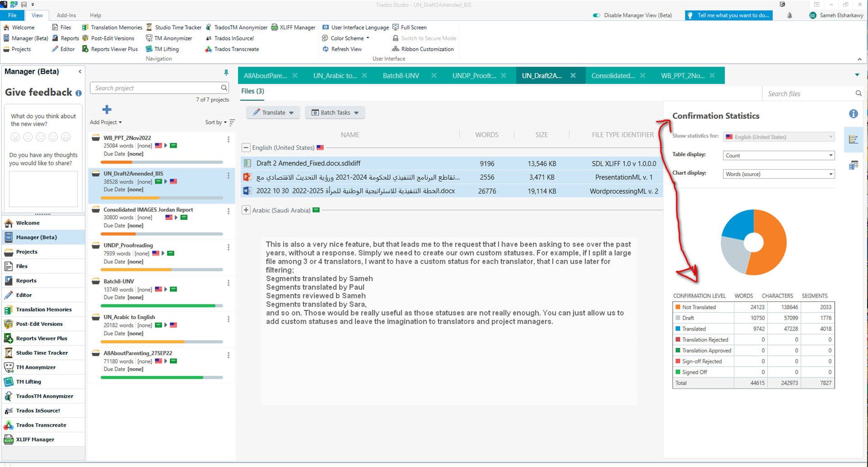Screen dimensions: 868x467
Task: Click info icon in Confirmation Statistics
Action: (854, 114)
